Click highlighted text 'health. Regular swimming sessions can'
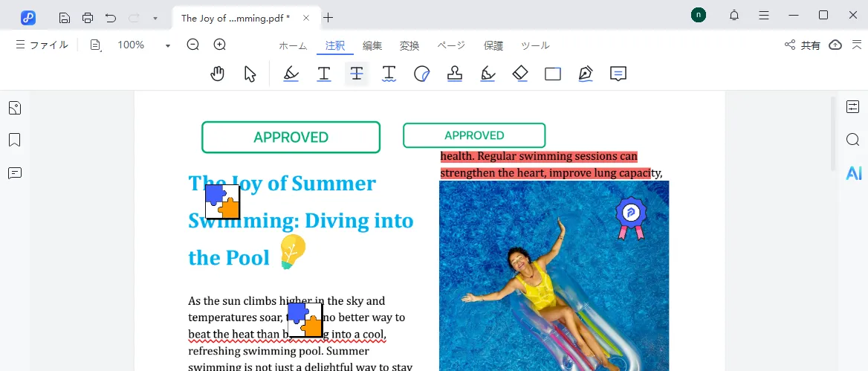The image size is (868, 371). tap(540, 157)
